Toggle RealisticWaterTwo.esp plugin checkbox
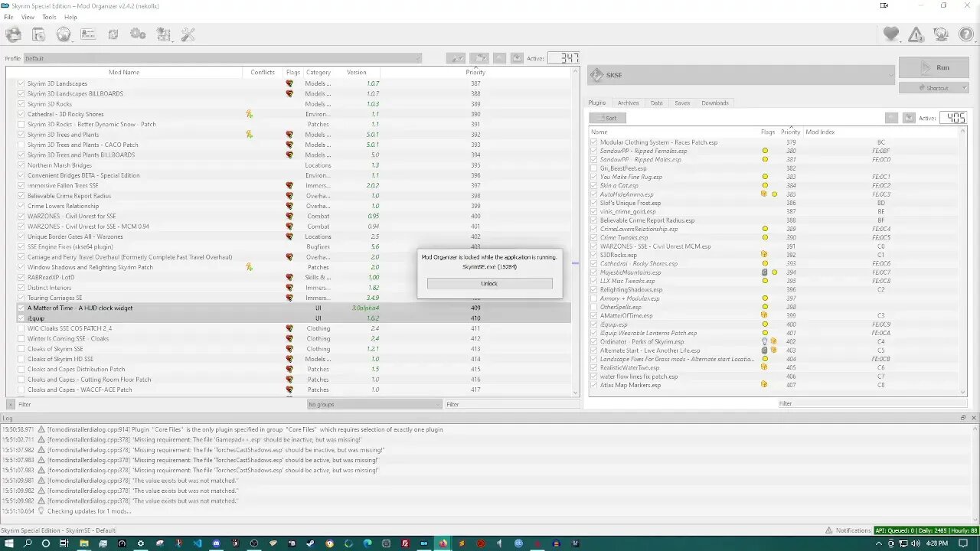This screenshot has height=551, width=980. pyautogui.click(x=594, y=367)
